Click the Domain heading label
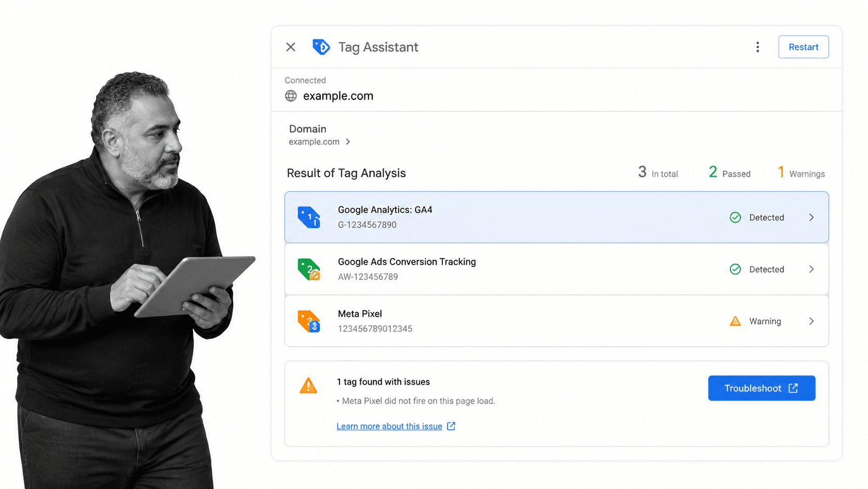This screenshot has width=868, height=489. click(x=308, y=129)
